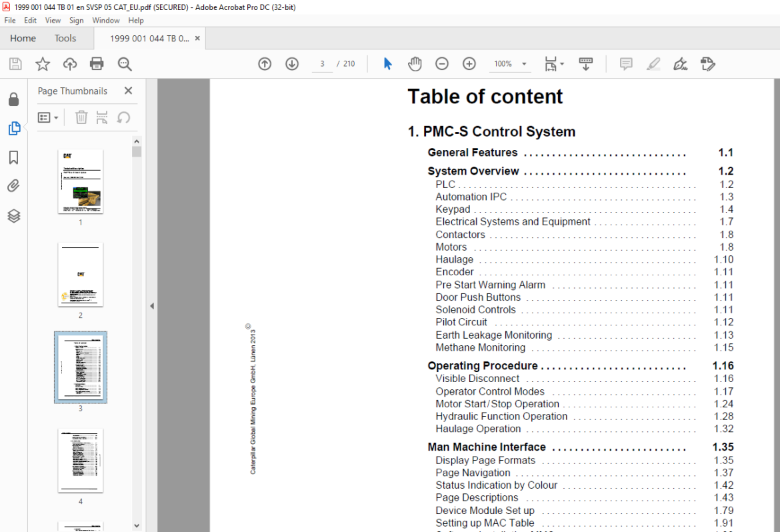Open the 100% zoom level dropdown
This screenshot has height=532, width=780.
(510, 64)
